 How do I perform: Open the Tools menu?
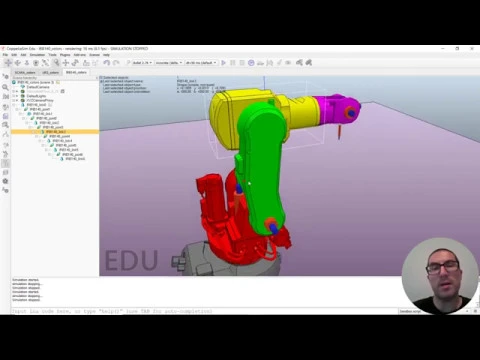(52, 55)
